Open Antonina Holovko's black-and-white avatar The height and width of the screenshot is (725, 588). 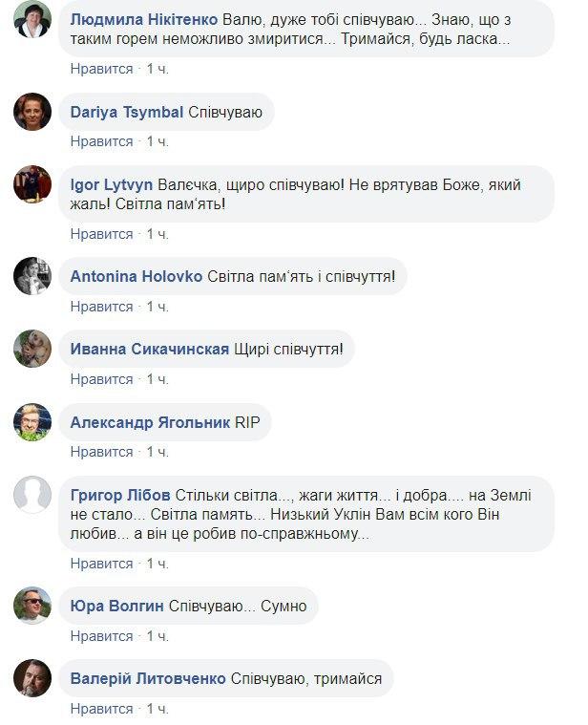click(x=32, y=276)
